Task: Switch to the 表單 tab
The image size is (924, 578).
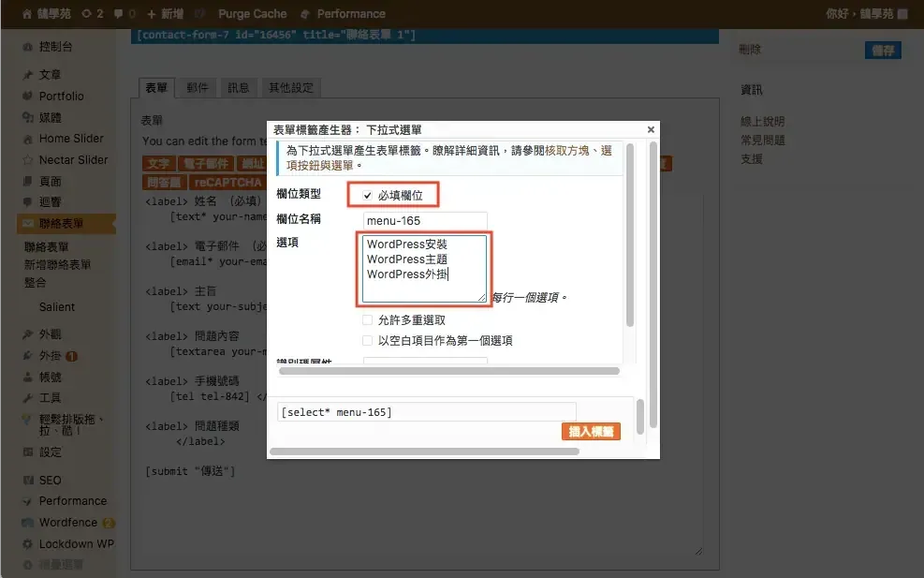Action: point(156,88)
